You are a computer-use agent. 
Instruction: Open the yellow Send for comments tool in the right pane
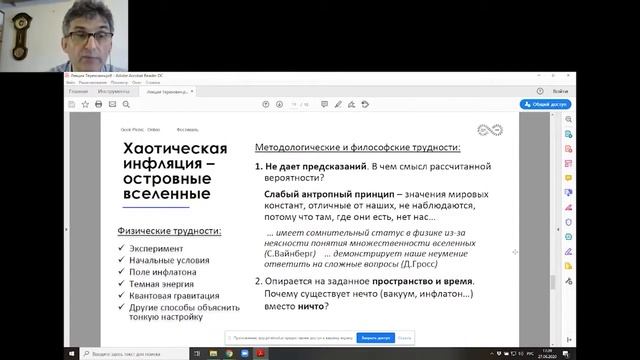[569, 266]
